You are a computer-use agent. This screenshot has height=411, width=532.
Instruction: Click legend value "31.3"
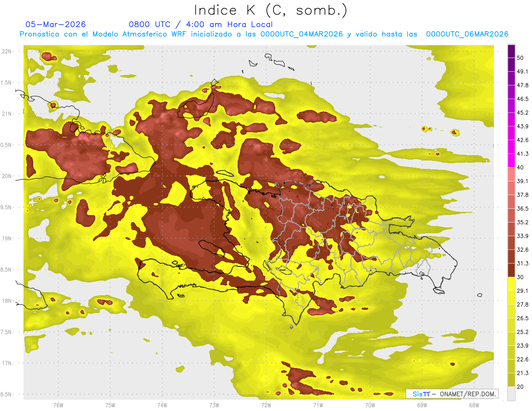click(x=522, y=263)
